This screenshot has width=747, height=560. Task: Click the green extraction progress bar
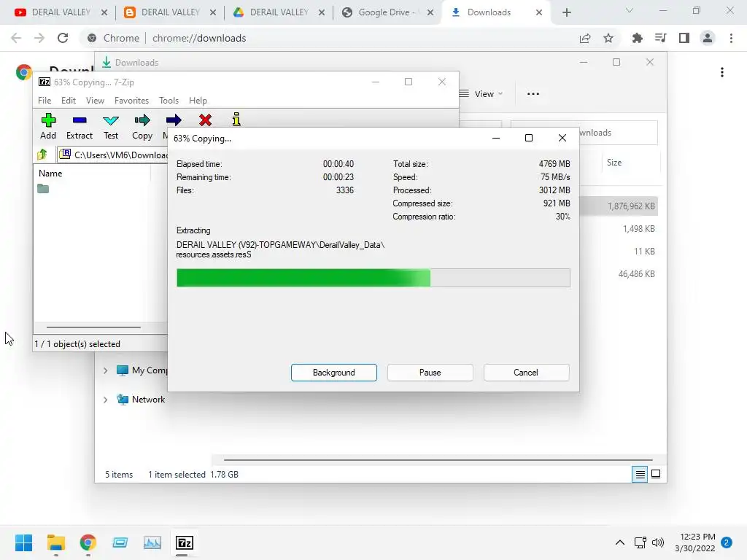click(373, 278)
